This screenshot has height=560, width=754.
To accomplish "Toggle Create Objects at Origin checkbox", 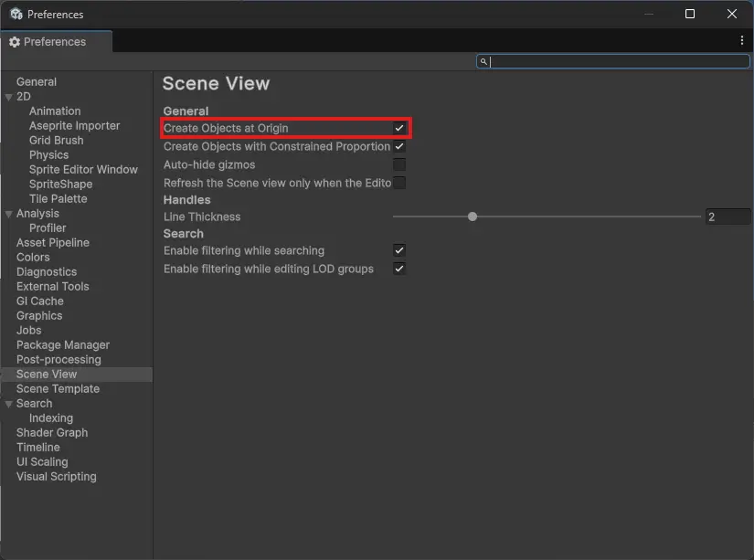I will point(399,128).
